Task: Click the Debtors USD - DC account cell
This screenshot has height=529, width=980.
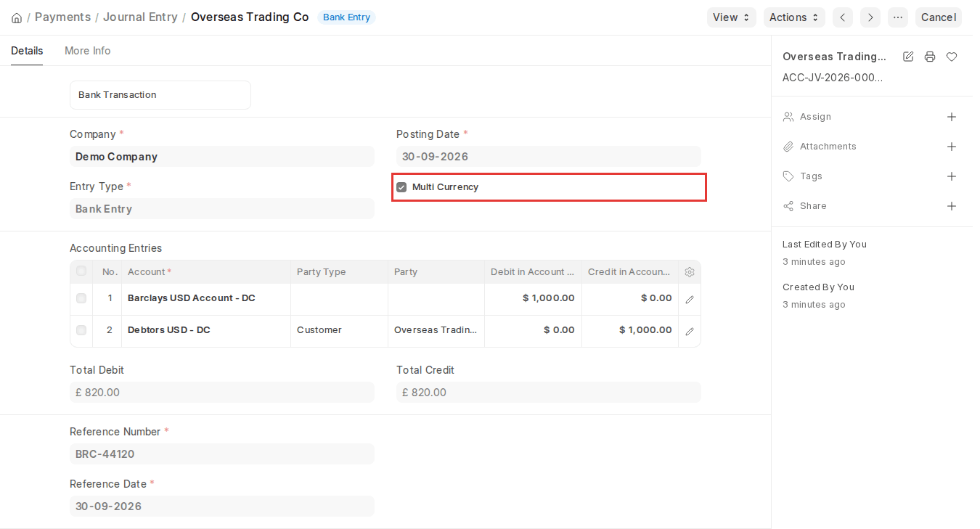Action: [206, 330]
